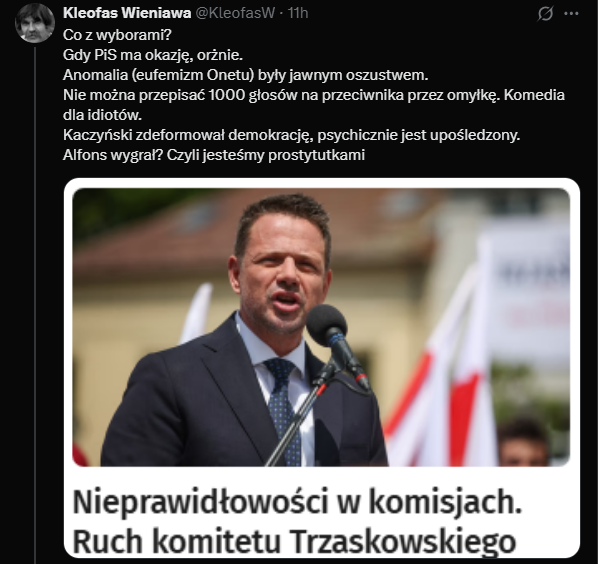The height and width of the screenshot is (564, 598).
Task: Click the 11h post timestamp
Action: (x=298, y=13)
